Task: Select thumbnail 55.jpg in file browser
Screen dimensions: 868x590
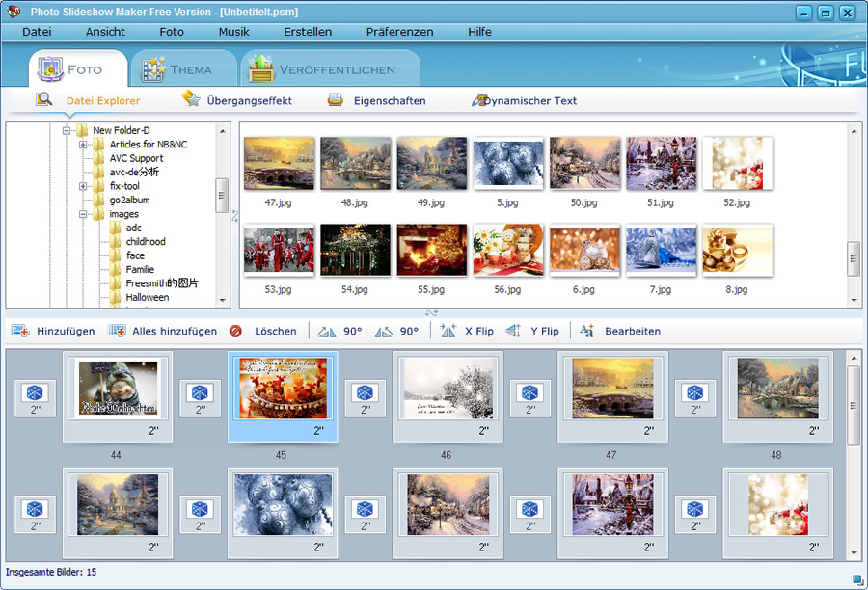Action: point(431,252)
